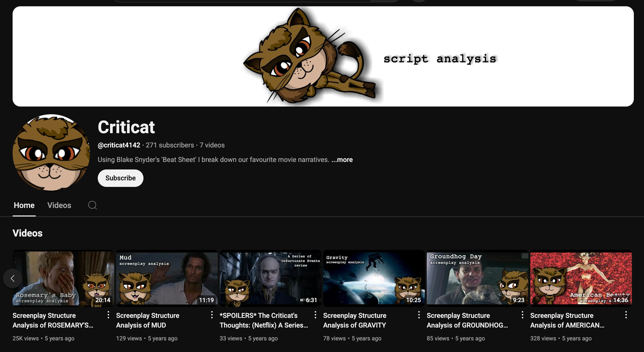
Task: Click the script analysis channel banner
Action: point(323,57)
